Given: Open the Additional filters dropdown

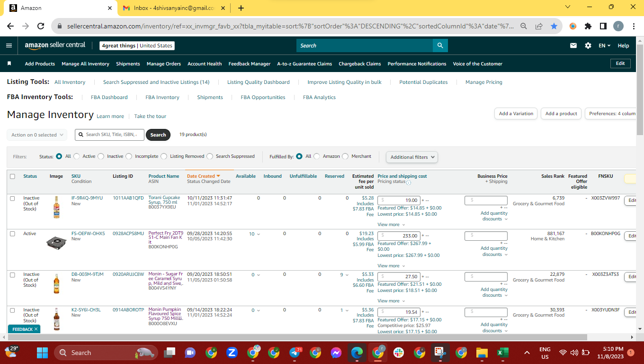Looking at the screenshot, I should tap(411, 157).
